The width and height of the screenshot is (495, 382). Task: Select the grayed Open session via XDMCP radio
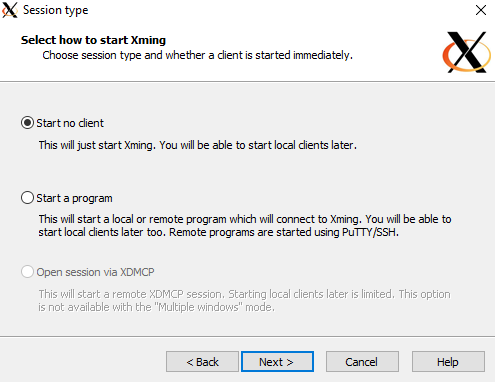point(27,272)
